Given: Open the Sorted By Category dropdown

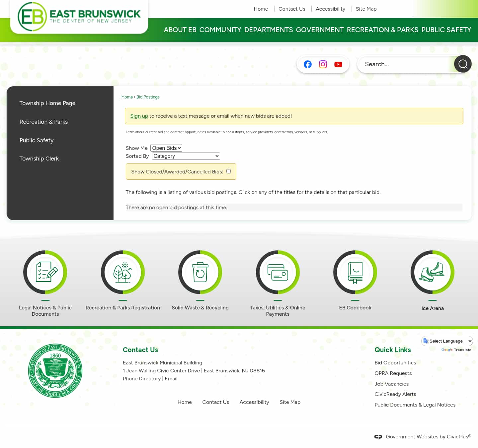Looking at the screenshot, I should point(186,156).
